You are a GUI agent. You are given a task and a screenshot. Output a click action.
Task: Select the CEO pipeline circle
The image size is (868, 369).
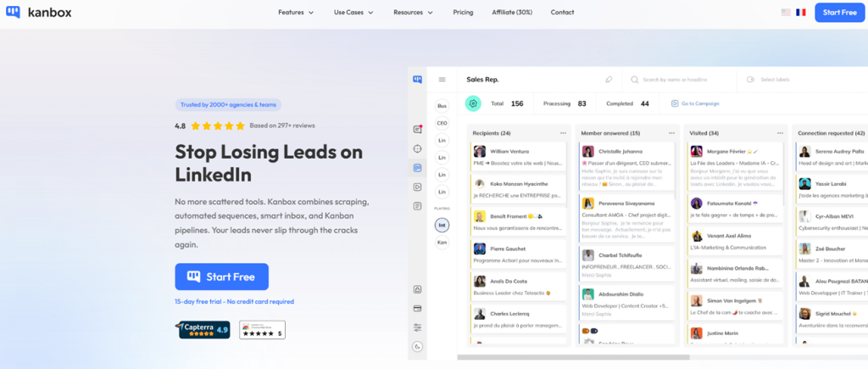click(x=442, y=123)
